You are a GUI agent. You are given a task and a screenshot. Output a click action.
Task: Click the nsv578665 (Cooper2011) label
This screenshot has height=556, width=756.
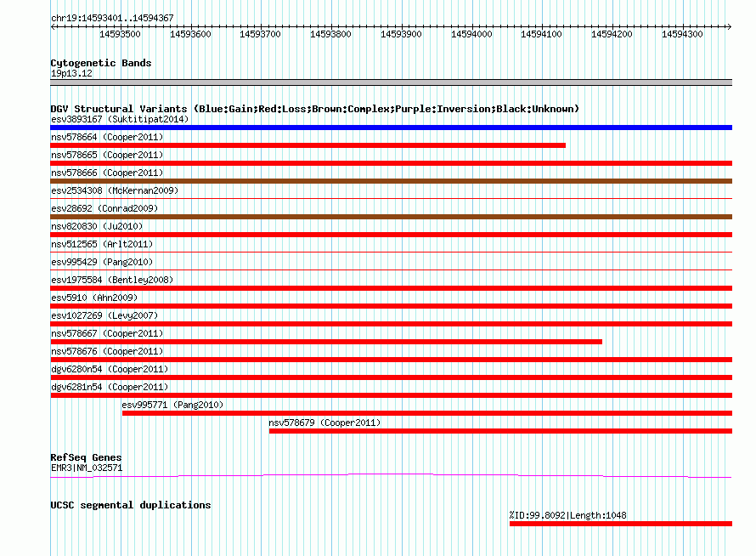tap(107, 155)
